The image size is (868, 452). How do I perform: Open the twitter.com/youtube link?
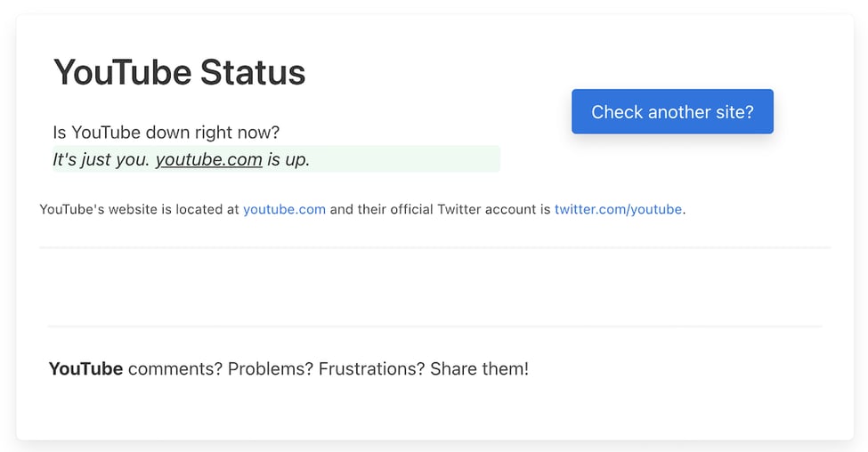tap(618, 210)
